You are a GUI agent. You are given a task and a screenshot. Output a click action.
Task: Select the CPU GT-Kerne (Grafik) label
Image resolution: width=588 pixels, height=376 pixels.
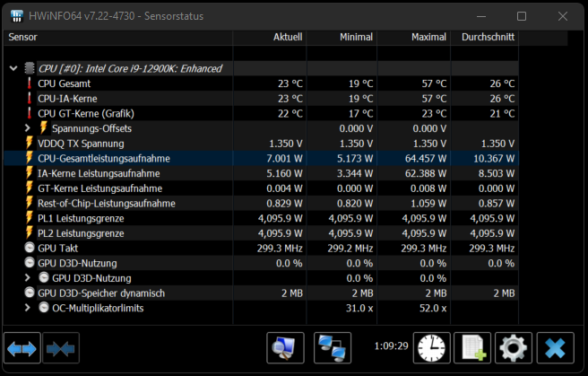86,114
